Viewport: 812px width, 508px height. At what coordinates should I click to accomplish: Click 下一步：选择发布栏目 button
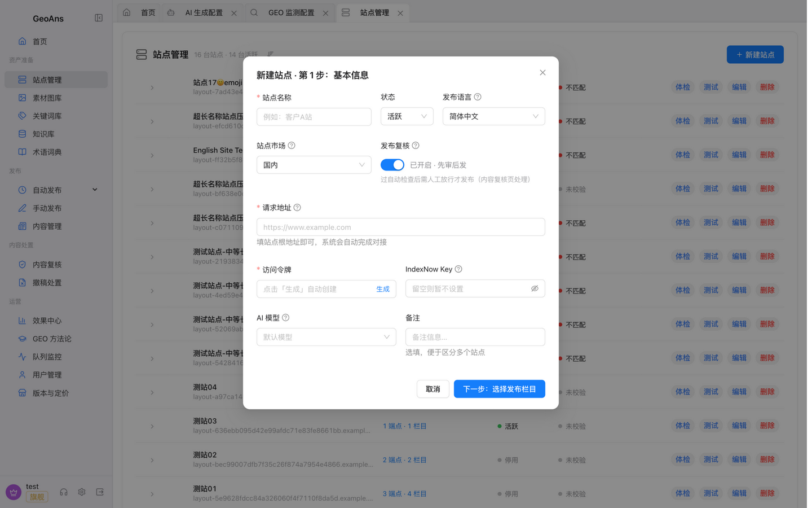(x=500, y=389)
